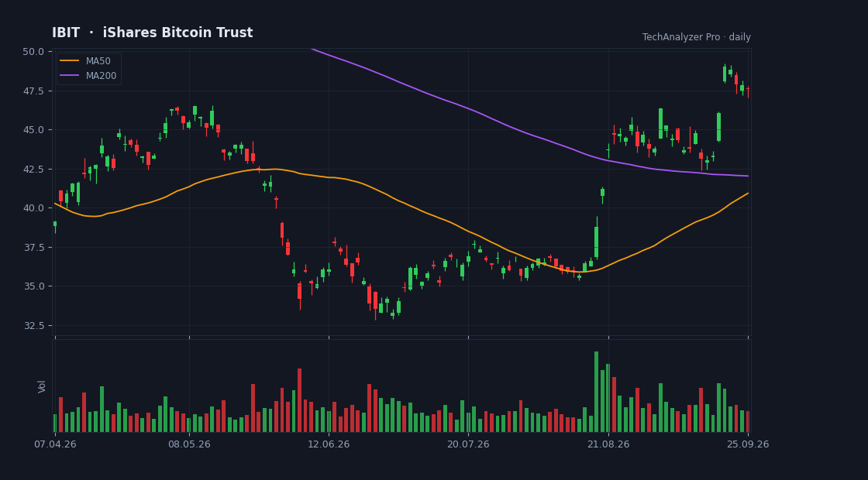Click the 40.0 price axis label

33,208
